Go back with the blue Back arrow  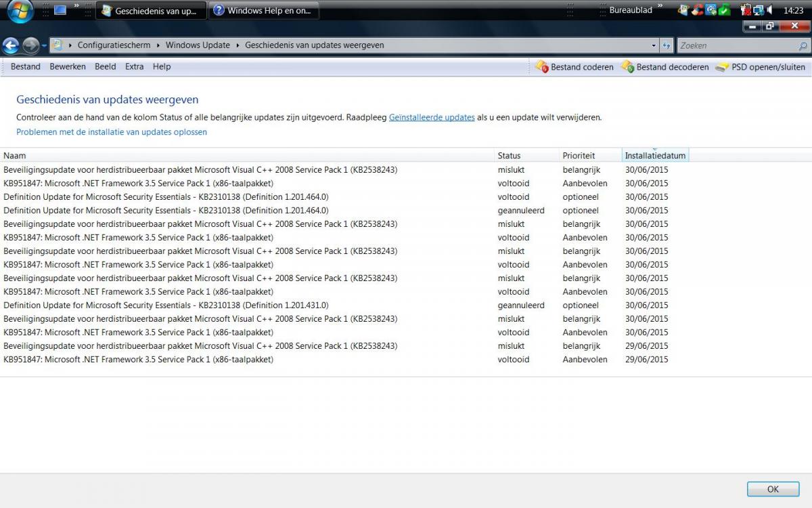click(x=11, y=45)
